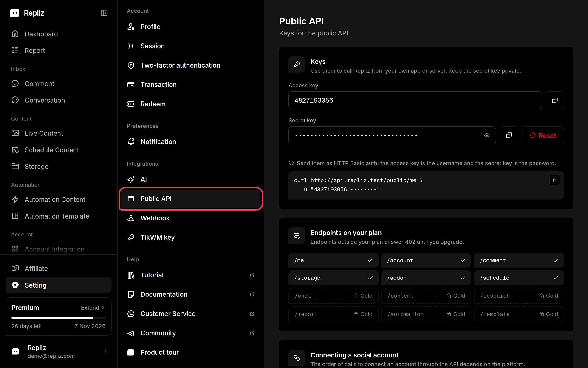This screenshot has height=368, width=588.
Task: Click the locked /chat Gold endpoint
Action: pyautogui.click(x=333, y=296)
